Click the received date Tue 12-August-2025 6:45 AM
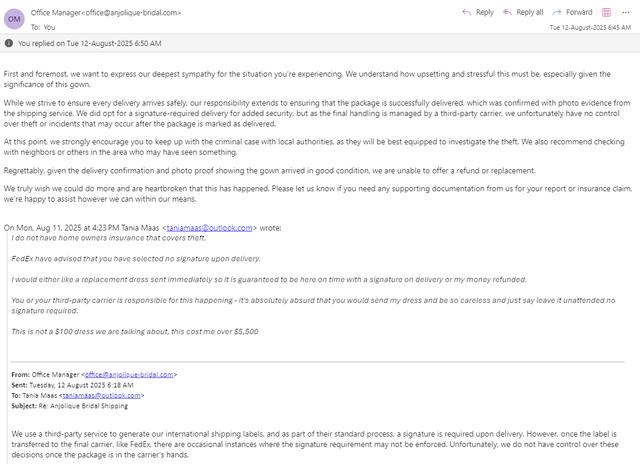Viewport: 640px width, 464px height. coord(590,27)
